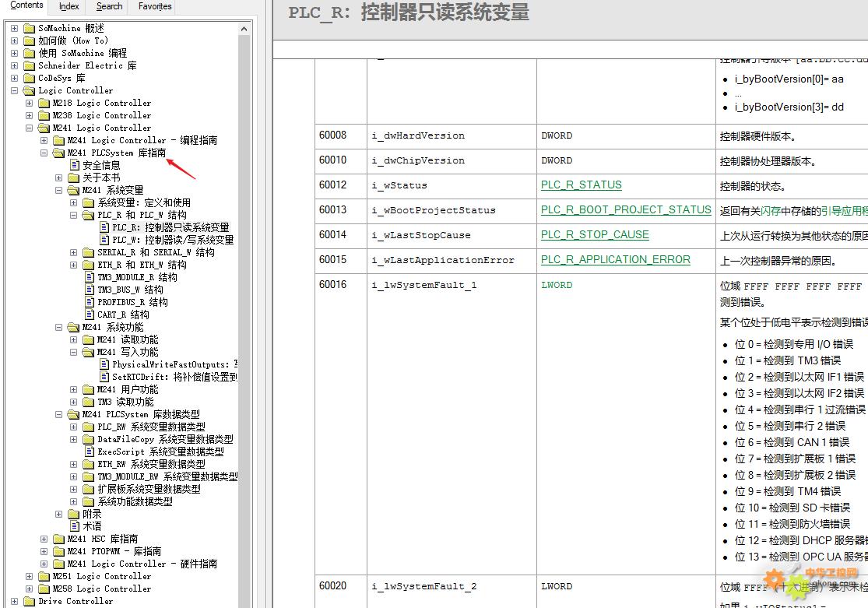Click the i_lwSystemFault_2 table cell
The width and height of the screenshot is (868, 608).
pyautogui.click(x=452, y=592)
